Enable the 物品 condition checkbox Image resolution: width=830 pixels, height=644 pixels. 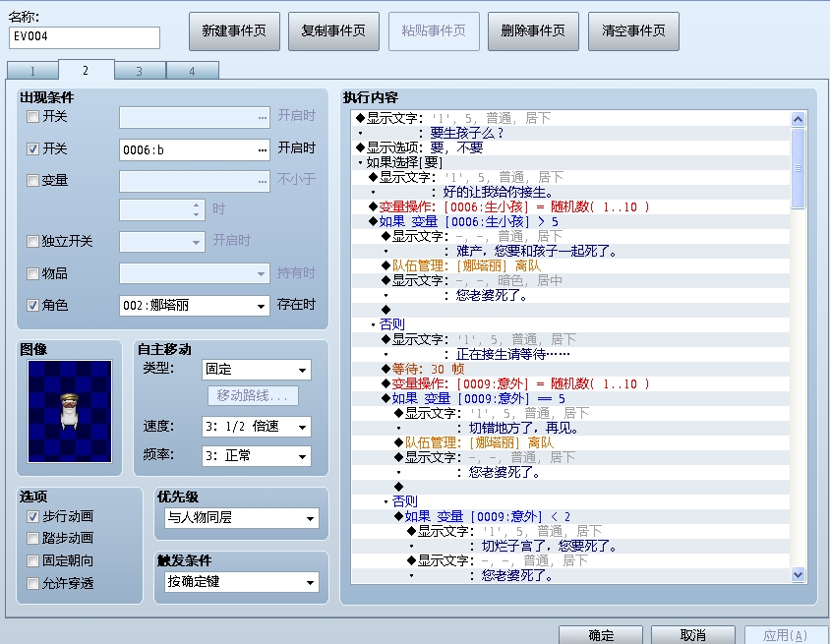point(32,273)
